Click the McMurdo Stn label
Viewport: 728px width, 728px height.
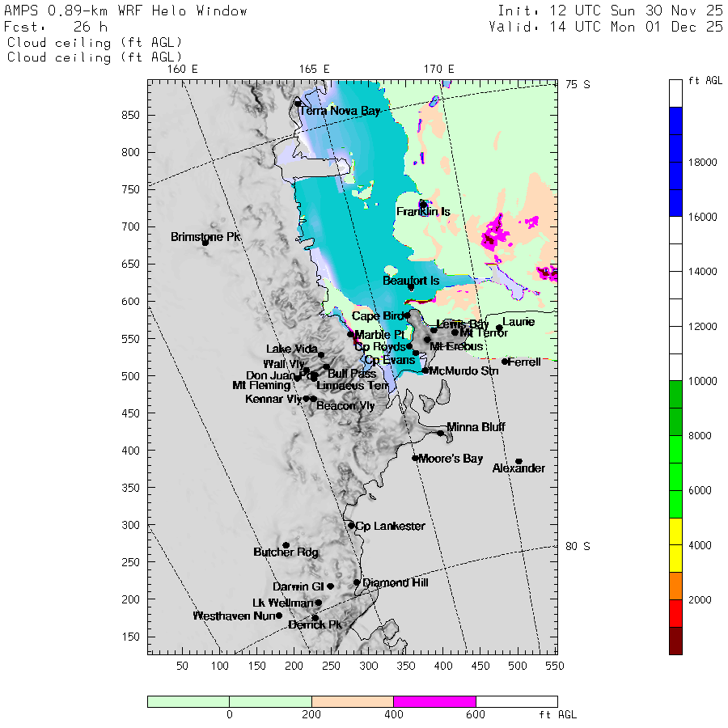pyautogui.click(x=463, y=371)
